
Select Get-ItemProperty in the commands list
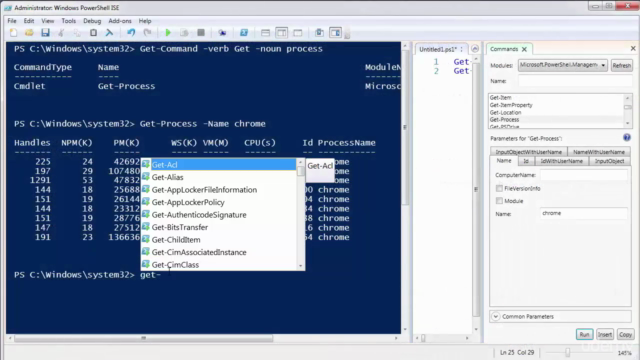511,105
